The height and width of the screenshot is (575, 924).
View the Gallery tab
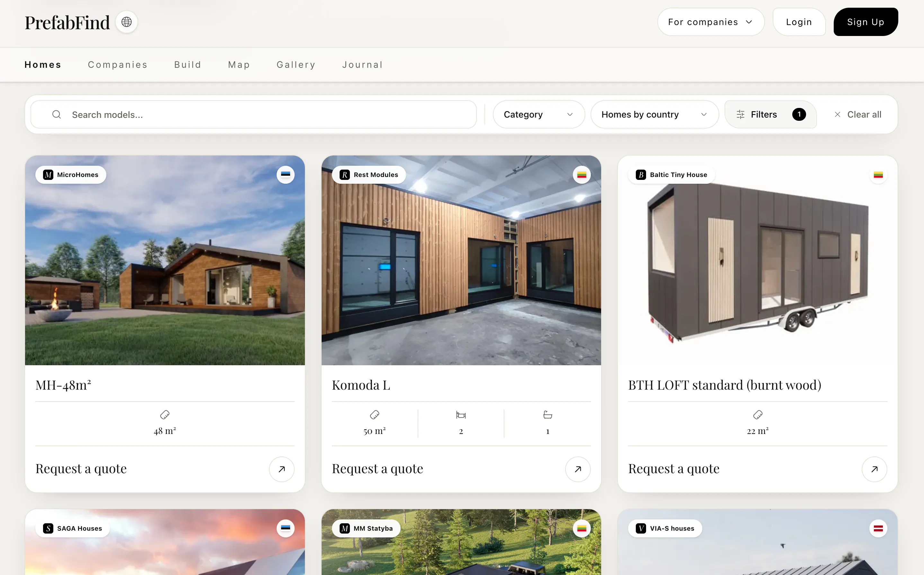pos(296,65)
